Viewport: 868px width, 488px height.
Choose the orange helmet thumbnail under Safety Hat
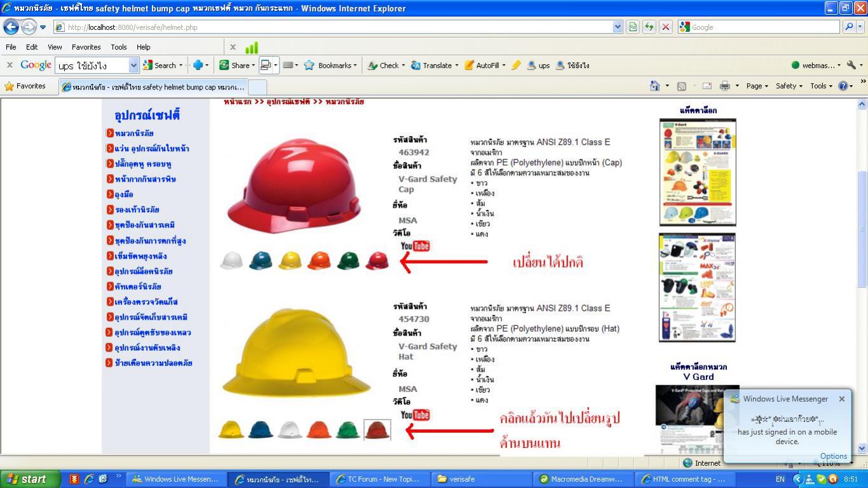318,430
